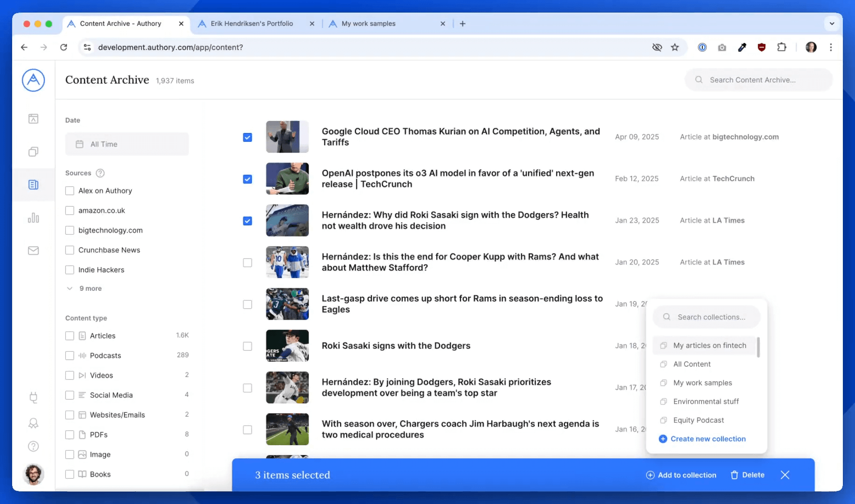855x504 pixels.
Task: Expand the 9 more sources list
Action: tap(85, 288)
